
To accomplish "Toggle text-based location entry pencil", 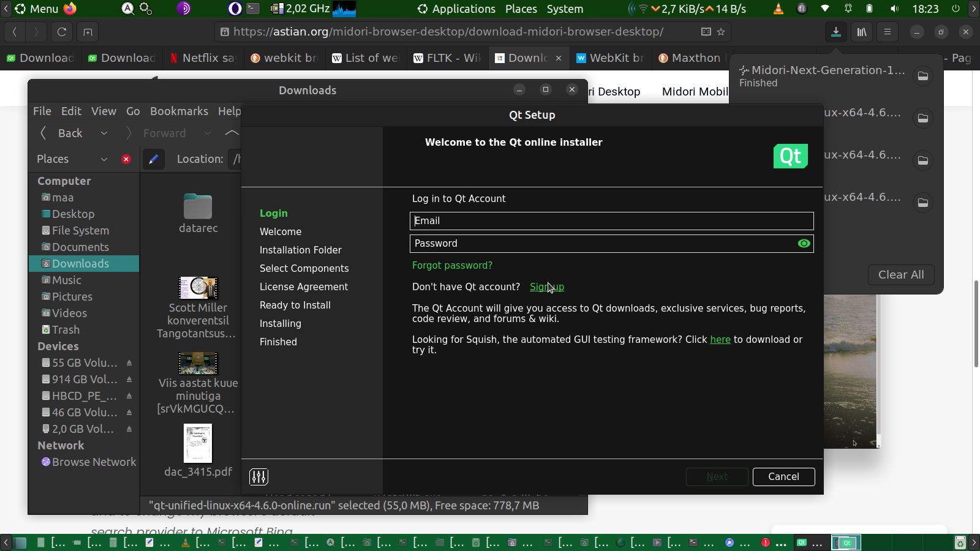I will coord(153,159).
